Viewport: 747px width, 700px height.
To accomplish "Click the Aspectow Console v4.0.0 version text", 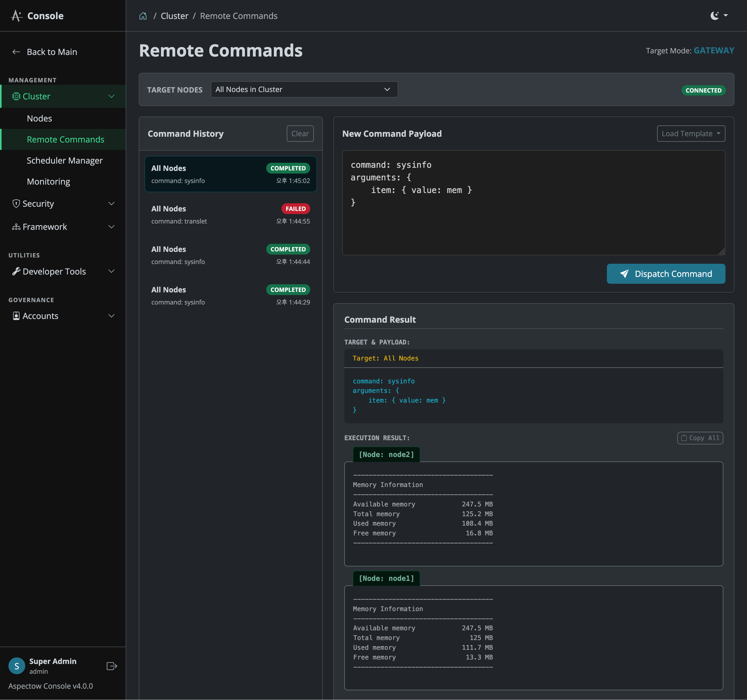I will click(51, 686).
